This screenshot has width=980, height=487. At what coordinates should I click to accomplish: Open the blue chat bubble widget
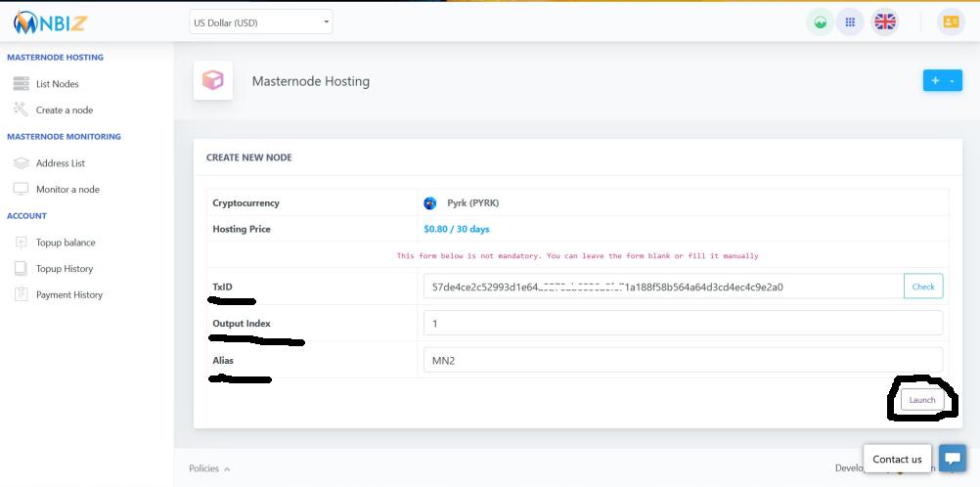click(953, 459)
